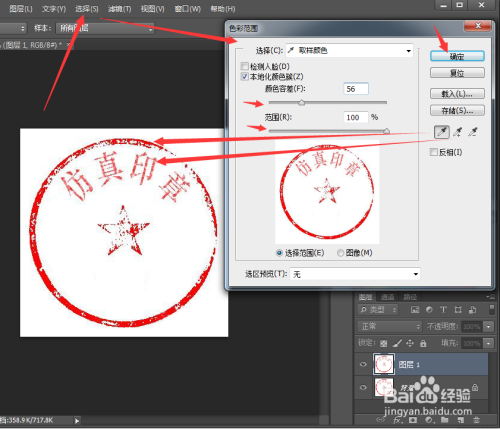Click the 范围 value field showing 100
500x429 pixels.
pyautogui.click(x=356, y=117)
